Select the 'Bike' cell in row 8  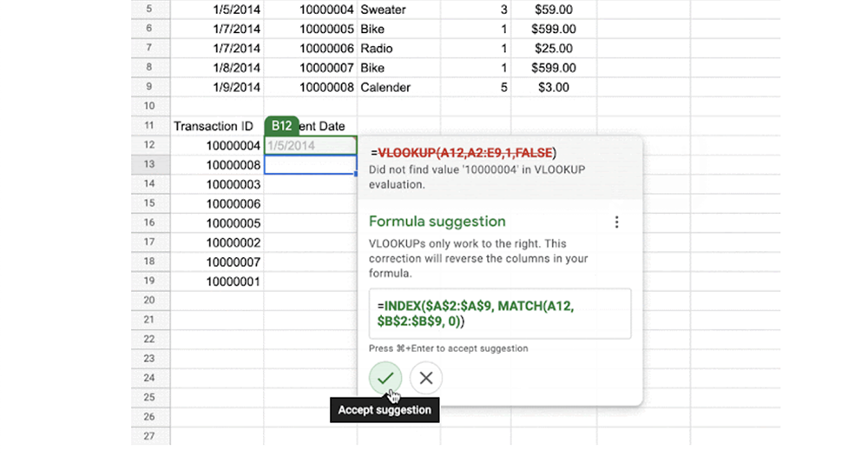[x=398, y=68]
